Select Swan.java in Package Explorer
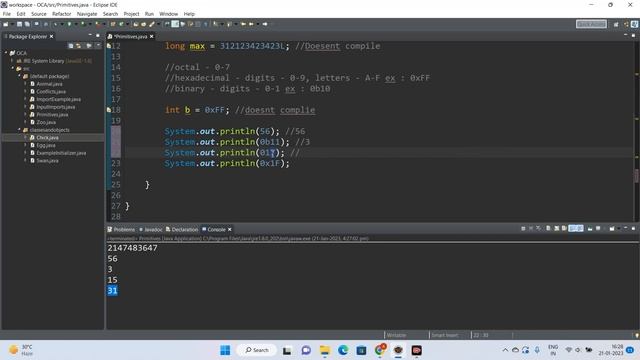Image resolution: width=640 pixels, height=360 pixels. [x=47, y=161]
